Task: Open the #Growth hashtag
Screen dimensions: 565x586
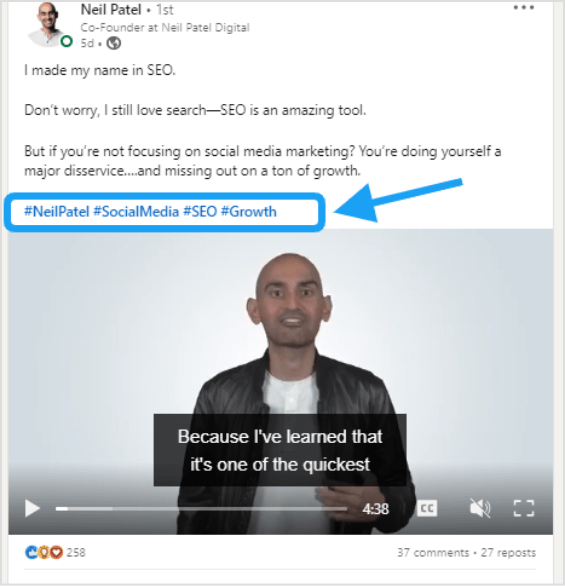Action: point(248,212)
